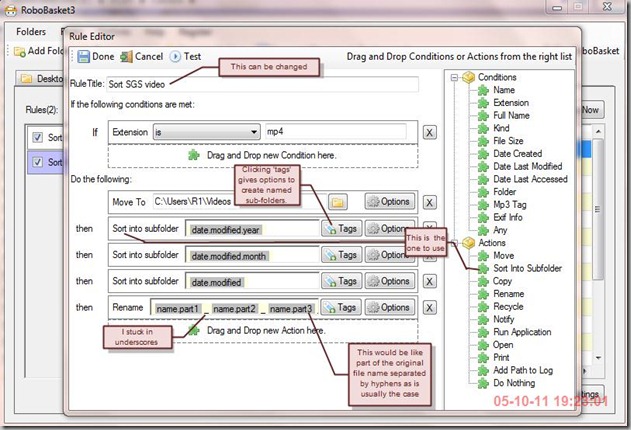Click the Done save icon

(83, 57)
